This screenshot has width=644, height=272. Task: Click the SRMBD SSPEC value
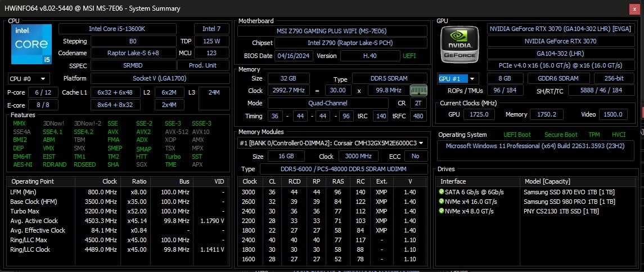(x=133, y=65)
